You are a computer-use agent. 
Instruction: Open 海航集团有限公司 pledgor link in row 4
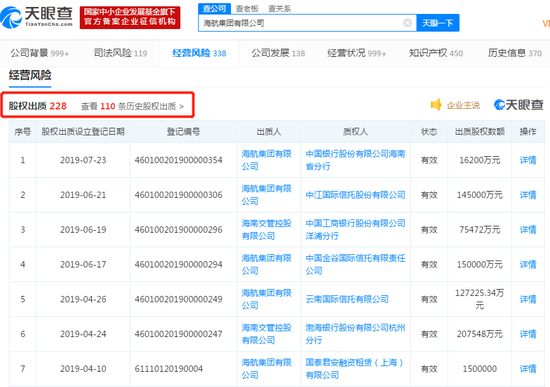point(266,264)
